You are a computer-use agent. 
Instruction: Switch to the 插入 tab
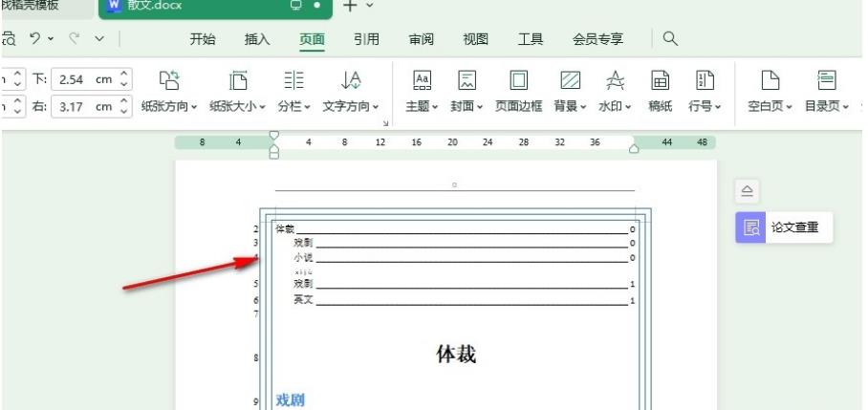click(x=257, y=39)
